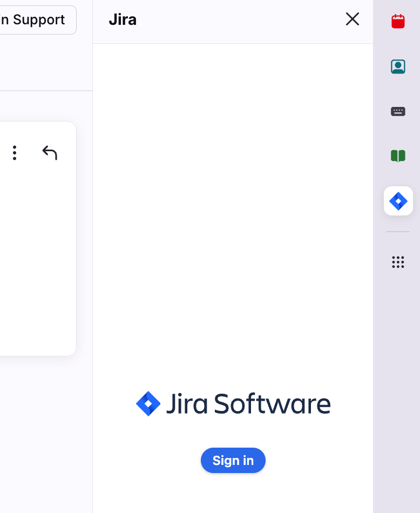The image size is (420, 513).
Task: Open the red calendar sidebar icon
Action: pyautogui.click(x=398, y=21)
